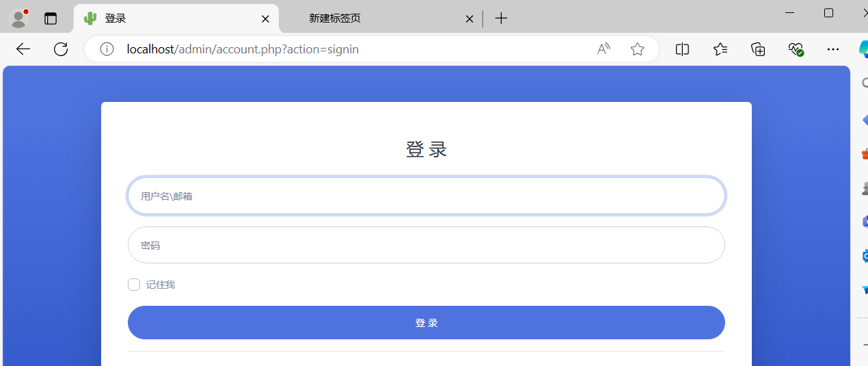Focus the 密码 password field
The width and height of the screenshot is (868, 366).
point(426,245)
